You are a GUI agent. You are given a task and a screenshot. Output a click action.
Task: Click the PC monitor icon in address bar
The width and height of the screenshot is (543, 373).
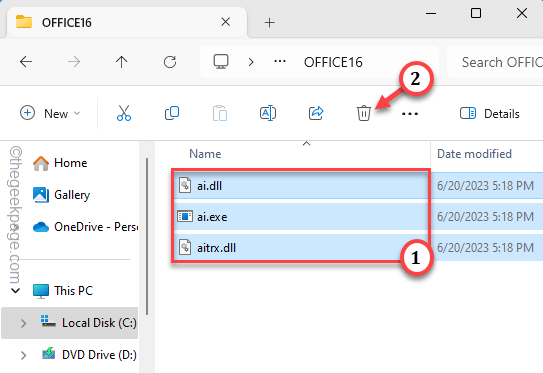click(x=221, y=62)
